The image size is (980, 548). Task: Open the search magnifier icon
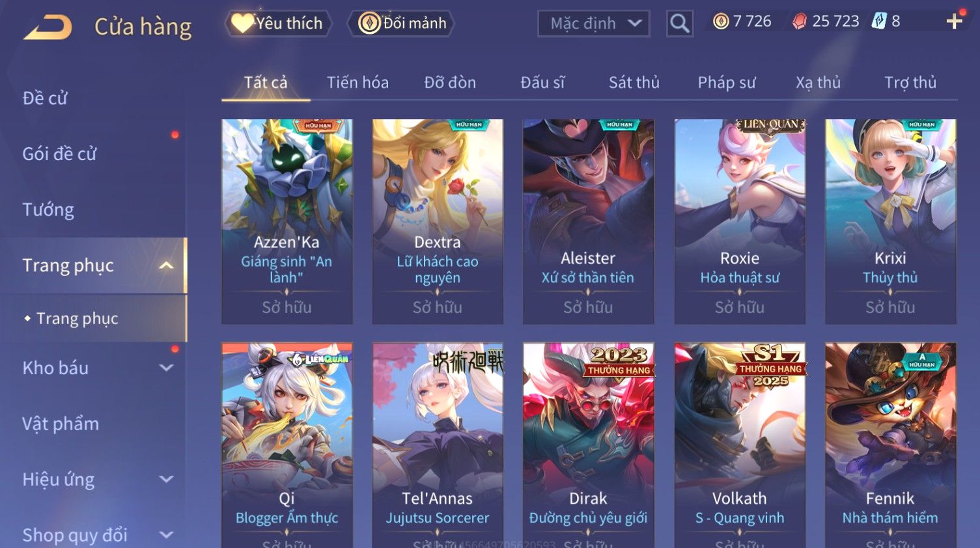[x=679, y=23]
